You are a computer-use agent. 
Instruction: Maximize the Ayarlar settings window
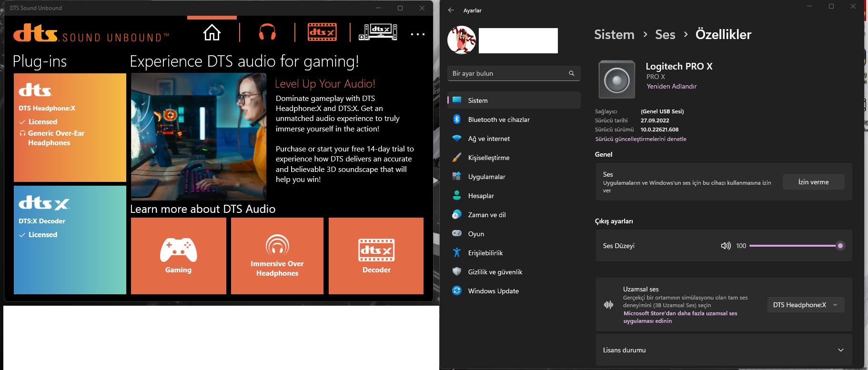click(x=831, y=6)
